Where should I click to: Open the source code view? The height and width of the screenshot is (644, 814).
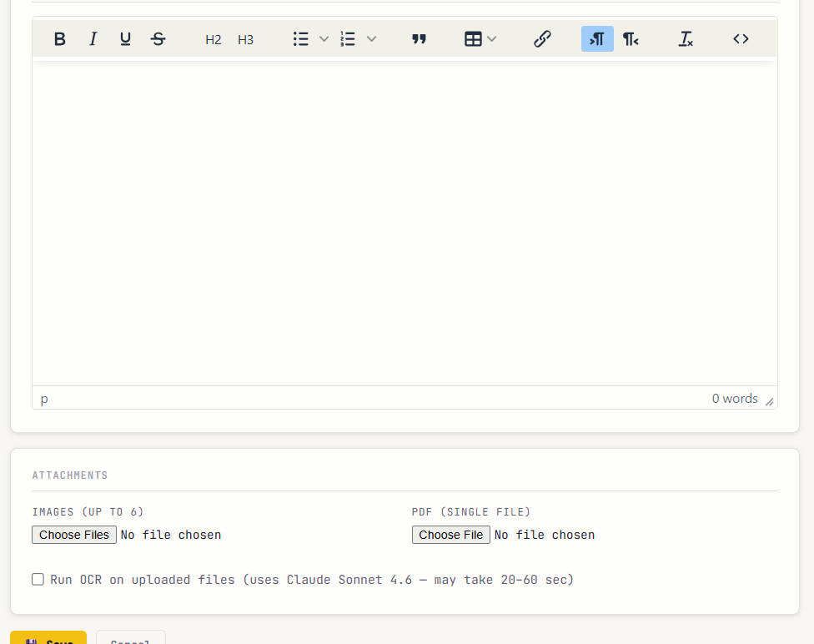click(741, 39)
